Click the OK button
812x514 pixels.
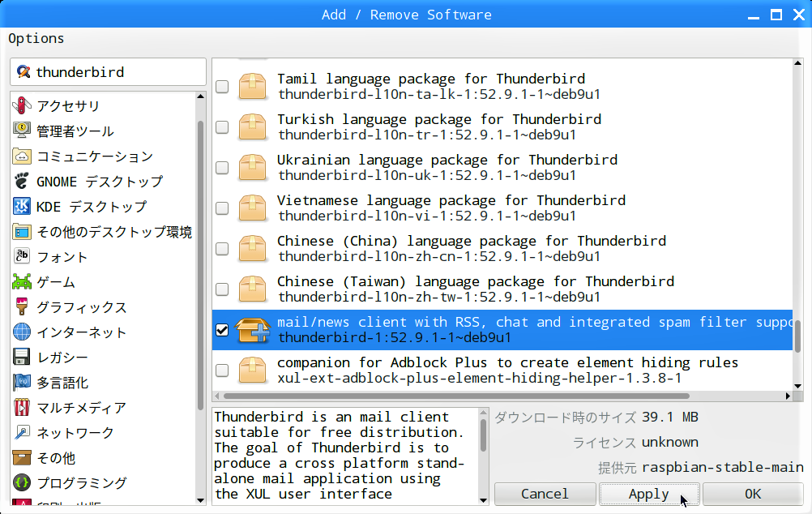753,494
